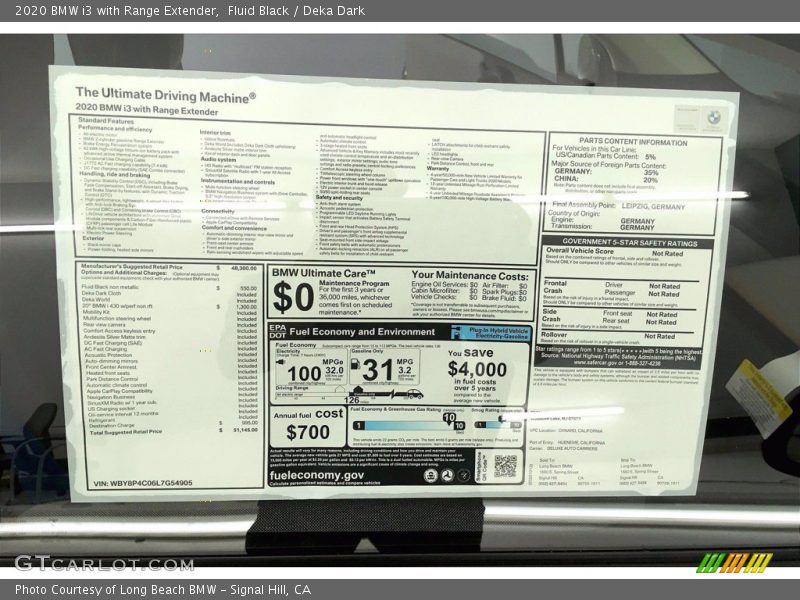
Task: Click the Government 5-Star Safety Ratings header
Action: tap(629, 242)
